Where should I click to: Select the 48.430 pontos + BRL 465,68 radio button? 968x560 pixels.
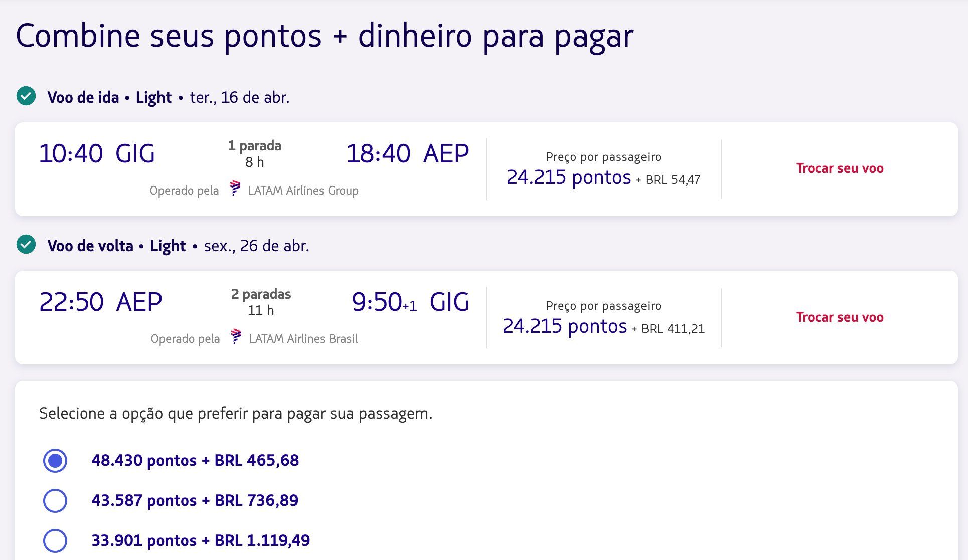click(55, 460)
